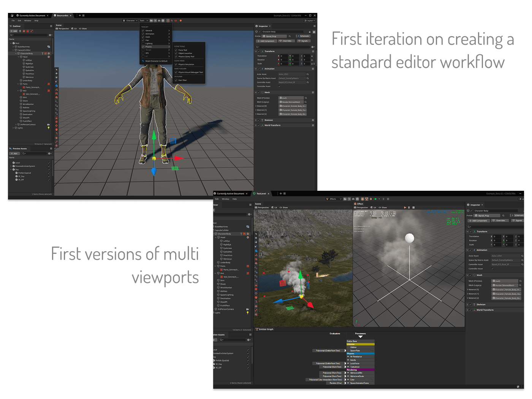The width and height of the screenshot is (532, 399).
Task: Open the Outliner panel hamburger menu
Action: [x=51, y=26]
